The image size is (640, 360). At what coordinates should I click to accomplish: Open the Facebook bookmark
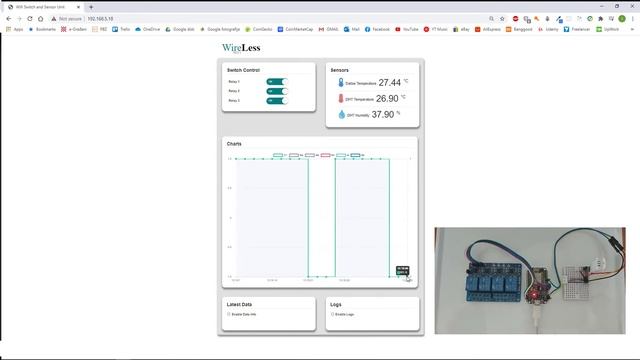(377, 29)
